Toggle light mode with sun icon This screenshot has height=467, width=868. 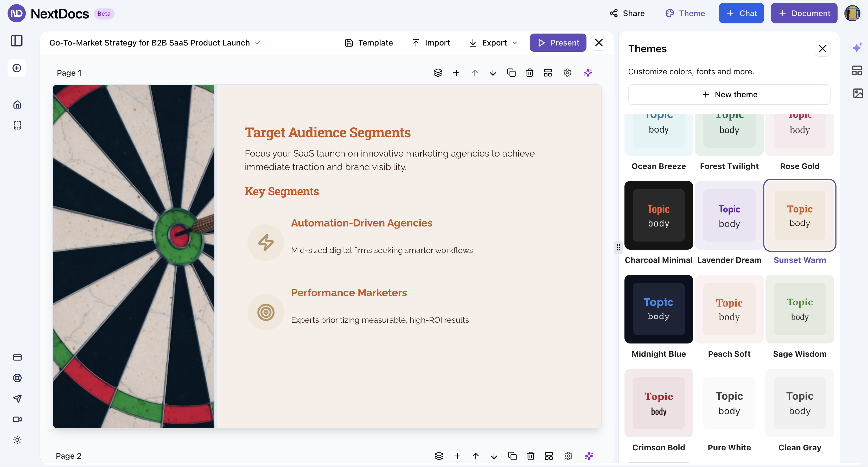point(17,440)
